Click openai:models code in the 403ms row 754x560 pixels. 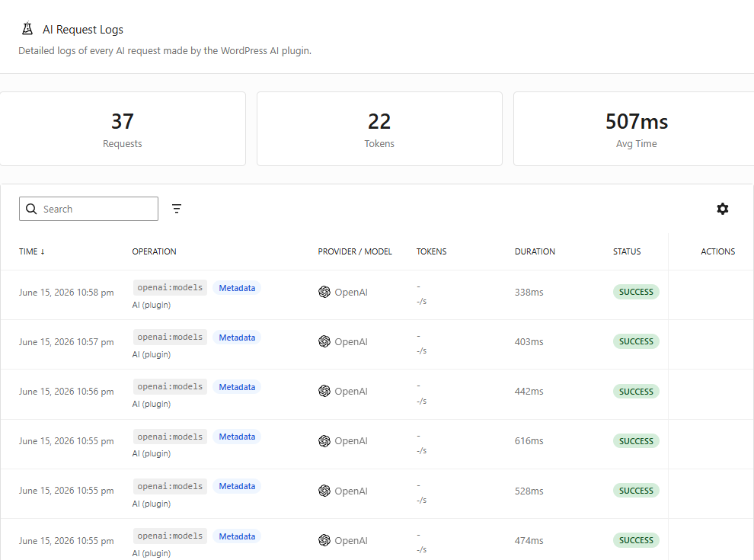pos(171,338)
